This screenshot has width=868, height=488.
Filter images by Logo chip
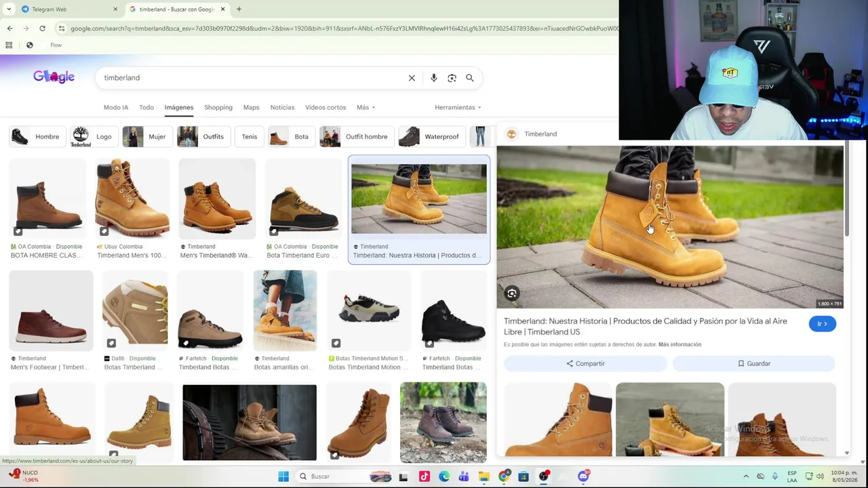tap(93, 137)
